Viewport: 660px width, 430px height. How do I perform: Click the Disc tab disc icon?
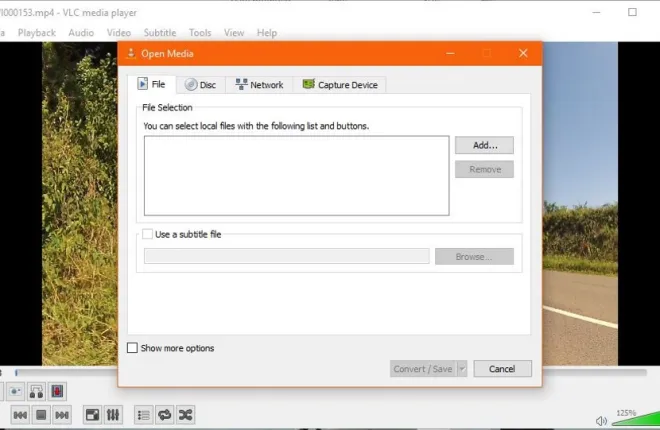(x=191, y=85)
